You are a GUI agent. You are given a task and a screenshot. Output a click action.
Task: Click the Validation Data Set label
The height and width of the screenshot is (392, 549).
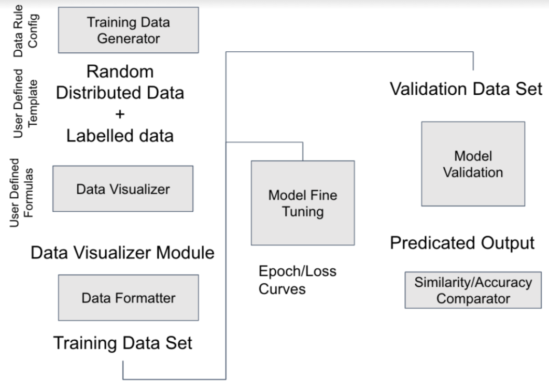(x=466, y=89)
